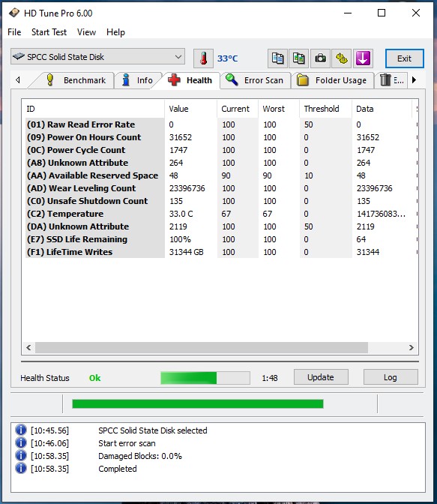Screen dimensions: 437x504
Task: Click the red cross Health tab icon
Action: click(174, 80)
